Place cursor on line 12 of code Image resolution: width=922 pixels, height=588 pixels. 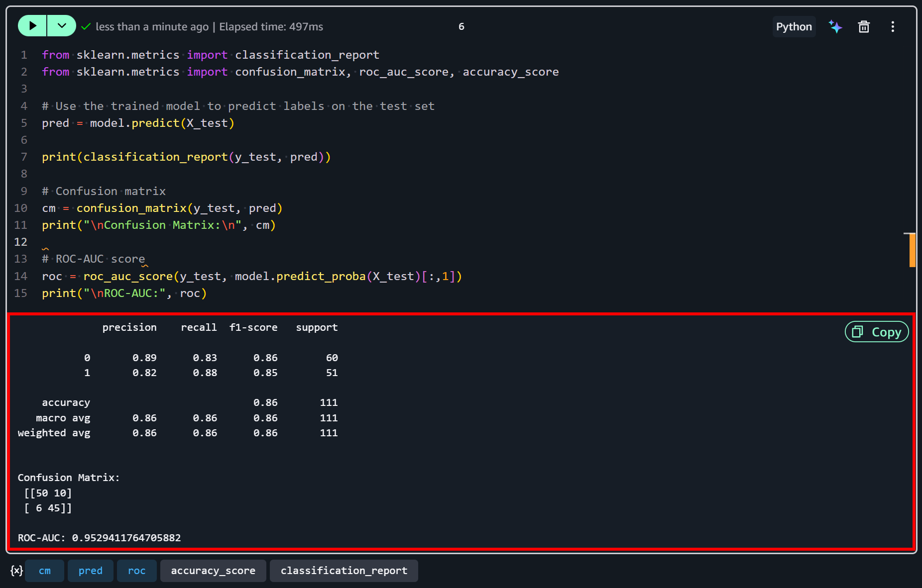[x=249, y=242]
